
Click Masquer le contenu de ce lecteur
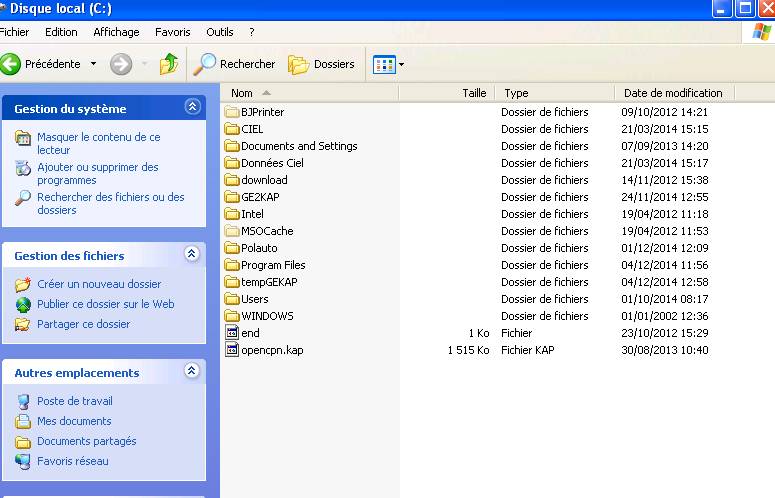click(99, 143)
